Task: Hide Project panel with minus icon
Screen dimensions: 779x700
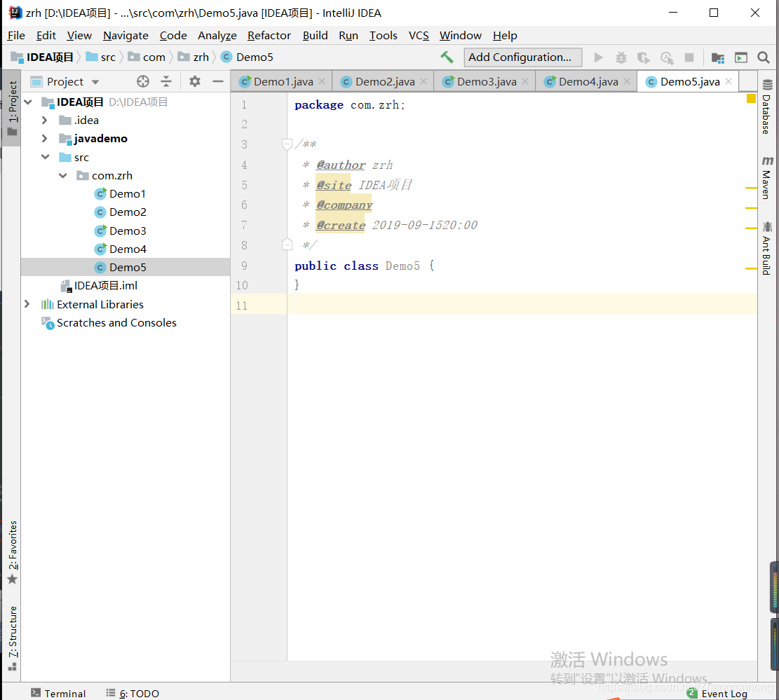Action: [217, 81]
